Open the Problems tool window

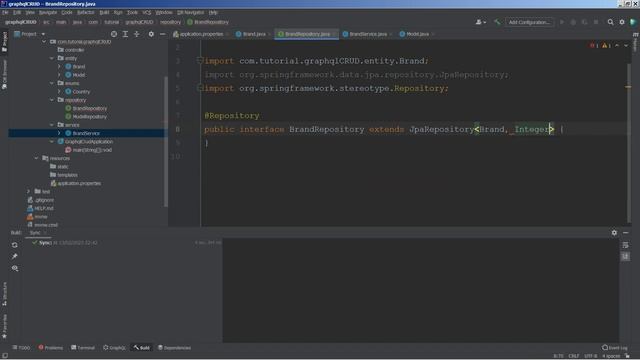pyautogui.click(x=51, y=348)
